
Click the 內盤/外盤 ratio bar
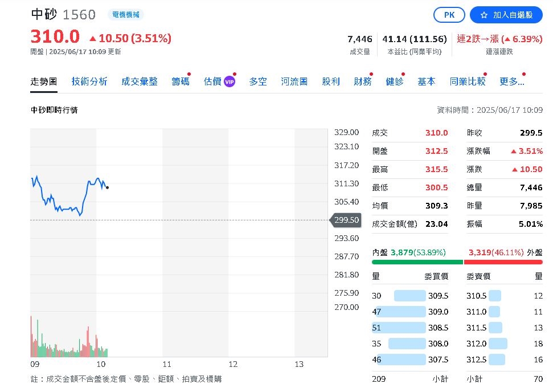tap(456, 262)
